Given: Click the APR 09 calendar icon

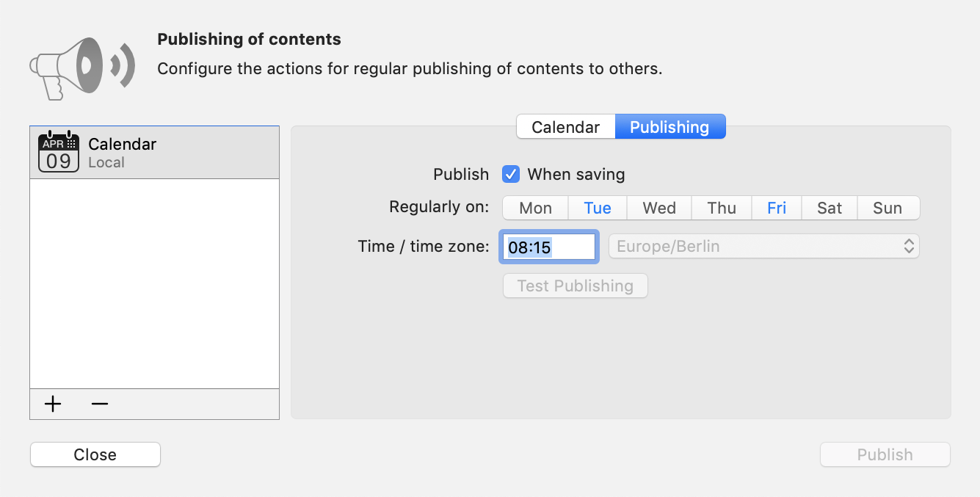Looking at the screenshot, I should [58, 151].
